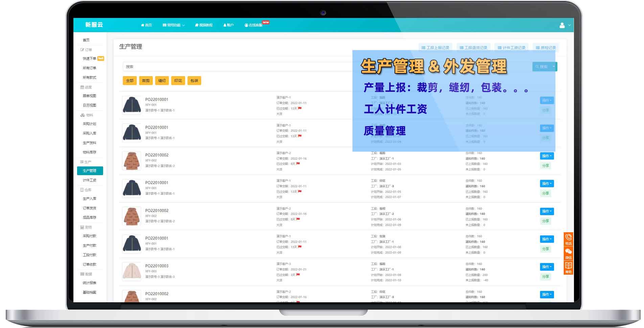Select the 缝纫 production stage filter

(x=162, y=81)
